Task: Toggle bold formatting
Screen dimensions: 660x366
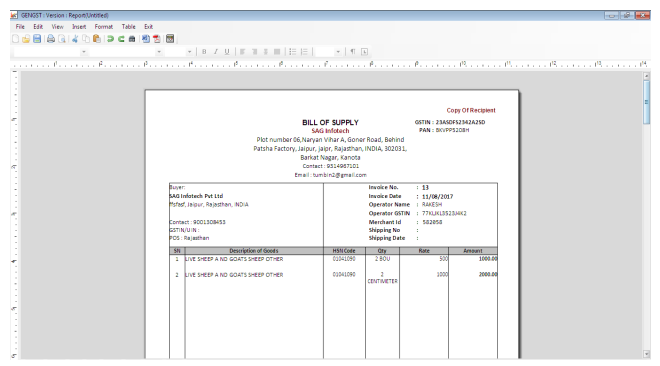Action: pyautogui.click(x=204, y=52)
